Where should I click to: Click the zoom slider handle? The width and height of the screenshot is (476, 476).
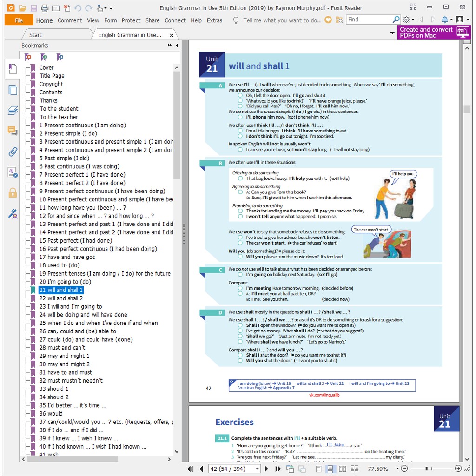[x=426, y=469]
